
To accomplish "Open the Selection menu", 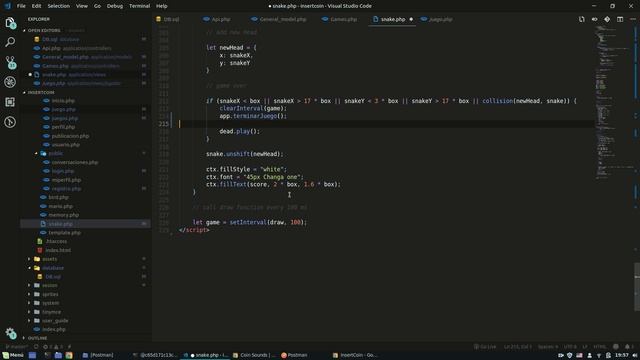I will click(59, 6).
